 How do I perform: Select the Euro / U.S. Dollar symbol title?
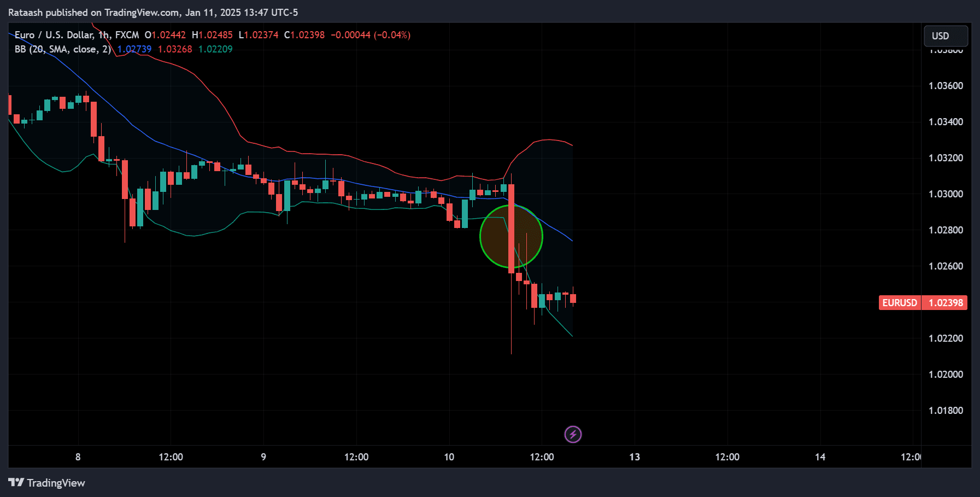point(54,35)
